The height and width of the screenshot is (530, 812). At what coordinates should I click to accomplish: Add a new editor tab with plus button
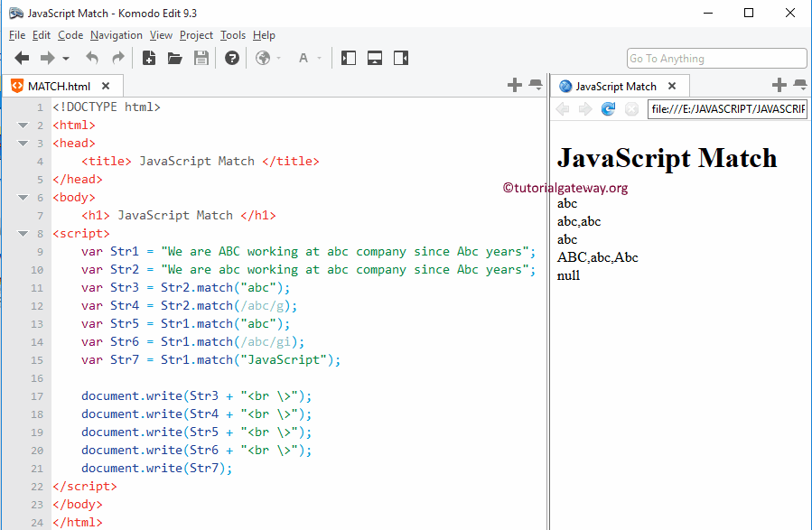pos(513,85)
